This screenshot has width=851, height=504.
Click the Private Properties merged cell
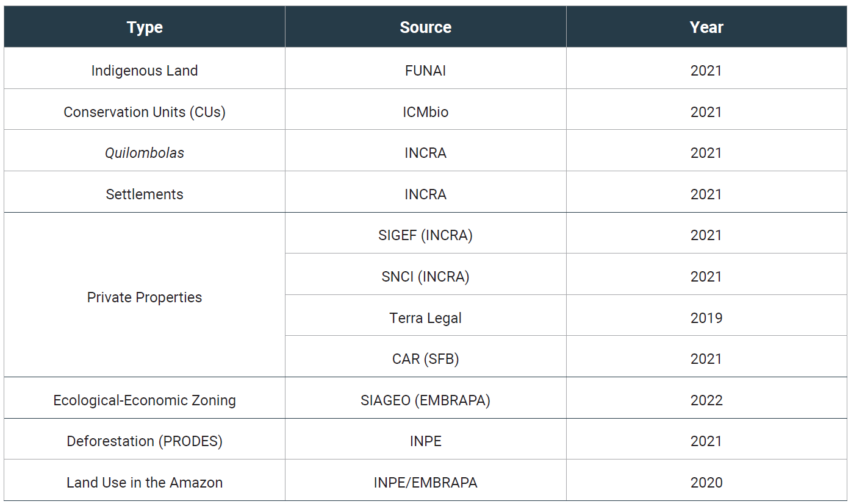[x=145, y=297]
